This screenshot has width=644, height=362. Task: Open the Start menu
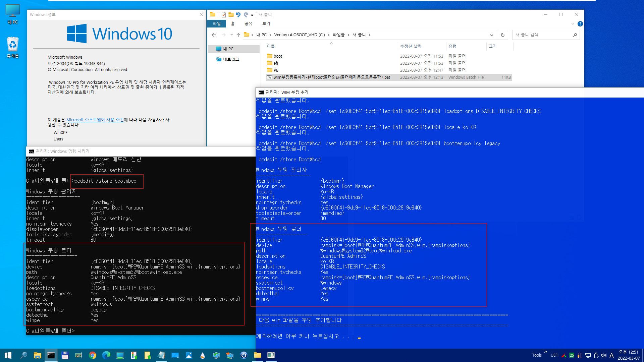click(8, 355)
